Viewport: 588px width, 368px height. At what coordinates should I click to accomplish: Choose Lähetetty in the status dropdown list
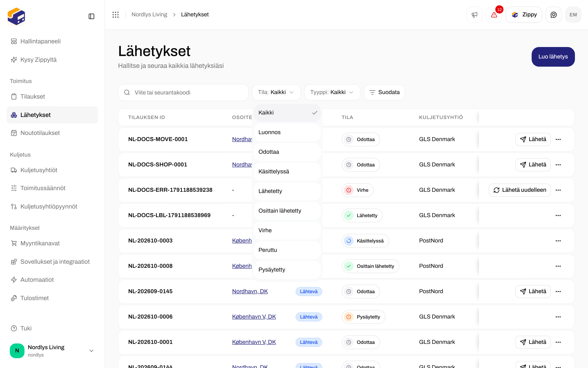287,191
